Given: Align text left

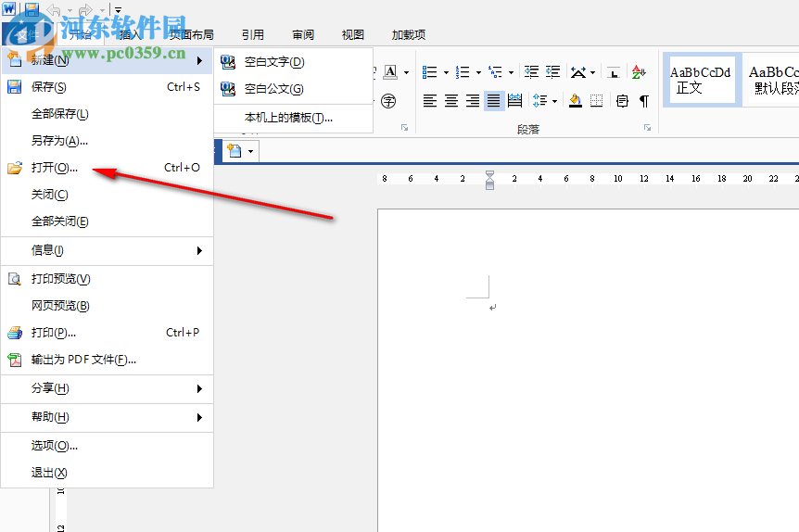Looking at the screenshot, I should [x=430, y=101].
